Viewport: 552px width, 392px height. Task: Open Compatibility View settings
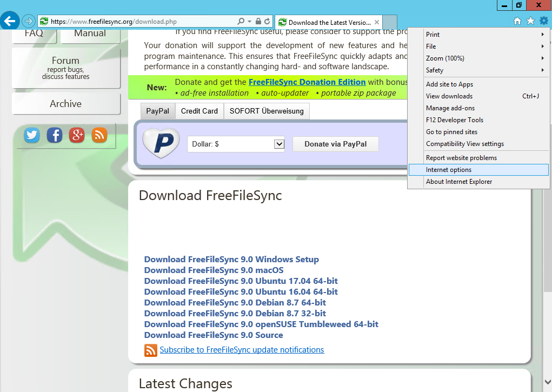(x=478, y=144)
